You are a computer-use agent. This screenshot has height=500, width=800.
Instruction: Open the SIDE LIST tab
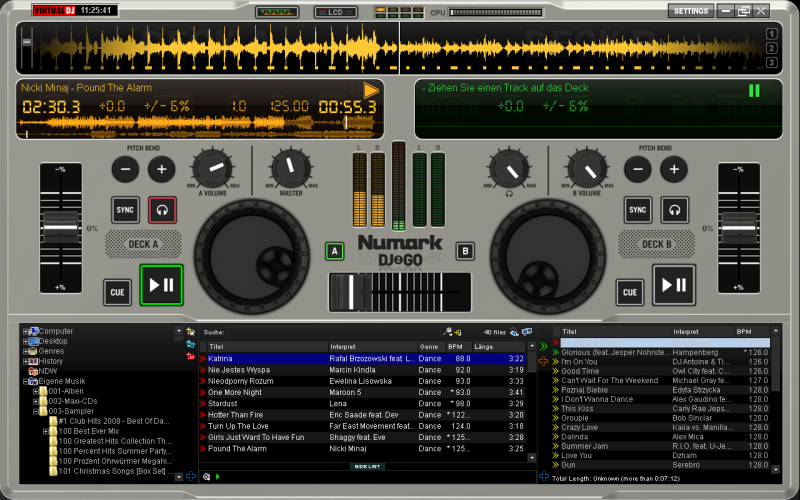(367, 466)
